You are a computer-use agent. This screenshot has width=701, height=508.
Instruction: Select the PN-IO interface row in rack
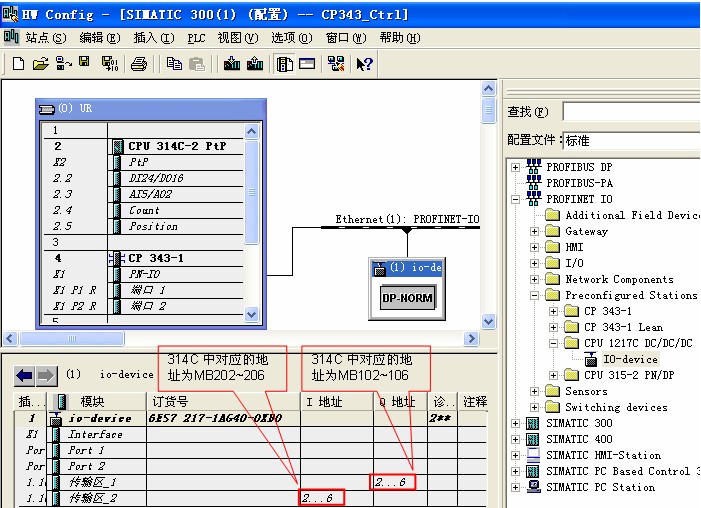(143, 274)
